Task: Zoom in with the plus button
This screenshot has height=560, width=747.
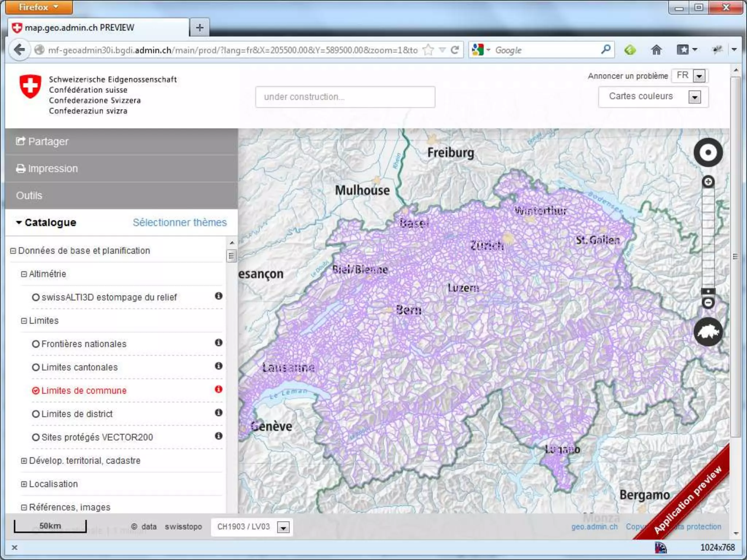Action: pos(708,182)
